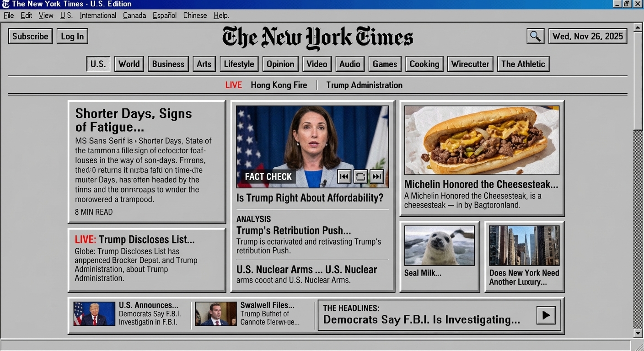Open the Michelin Honored Cheesesteak thumbnail
The width and height of the screenshot is (644, 351).
tap(482, 140)
